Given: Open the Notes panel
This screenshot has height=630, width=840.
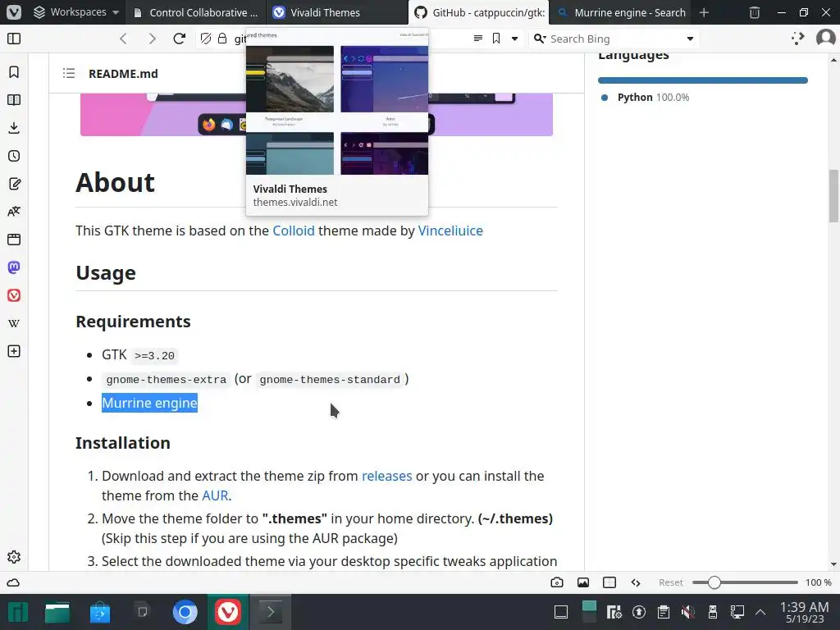Looking at the screenshot, I should (x=14, y=184).
